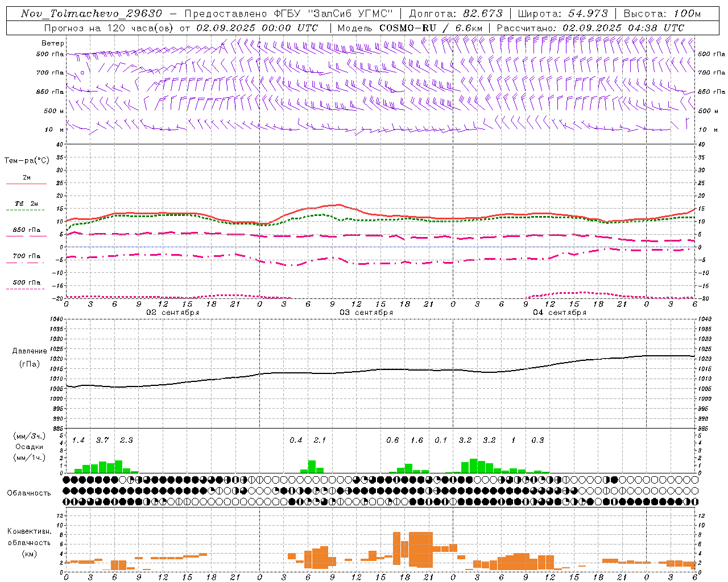This screenshot has height=582, width=728.
Task: Click the "Ветер" wind panel label
Action: tap(53, 43)
